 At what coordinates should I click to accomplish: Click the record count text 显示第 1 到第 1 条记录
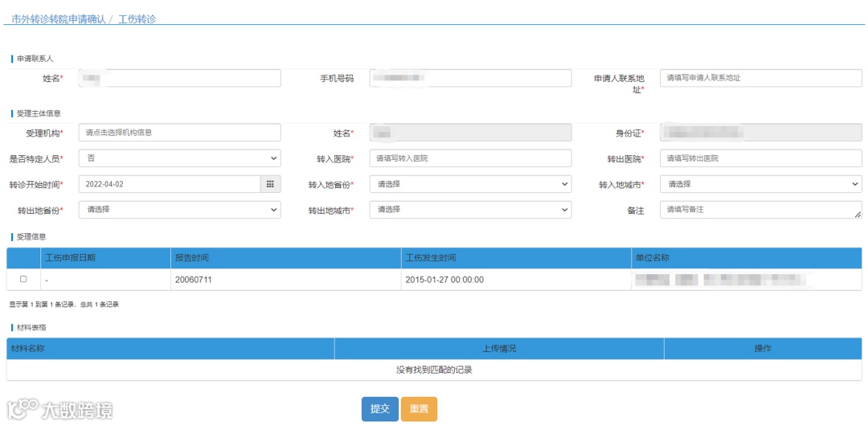[x=63, y=304]
